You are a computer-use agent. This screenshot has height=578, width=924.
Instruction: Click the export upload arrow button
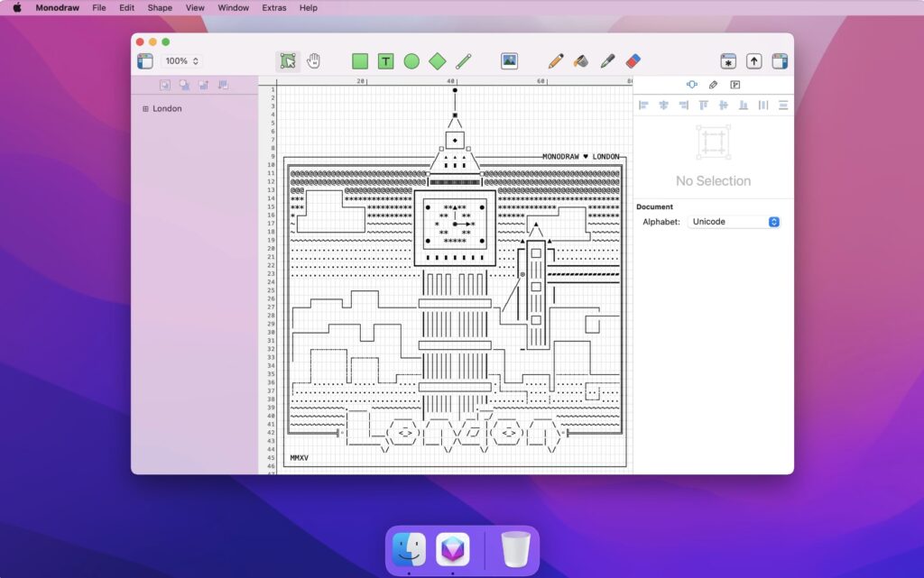[x=753, y=61]
